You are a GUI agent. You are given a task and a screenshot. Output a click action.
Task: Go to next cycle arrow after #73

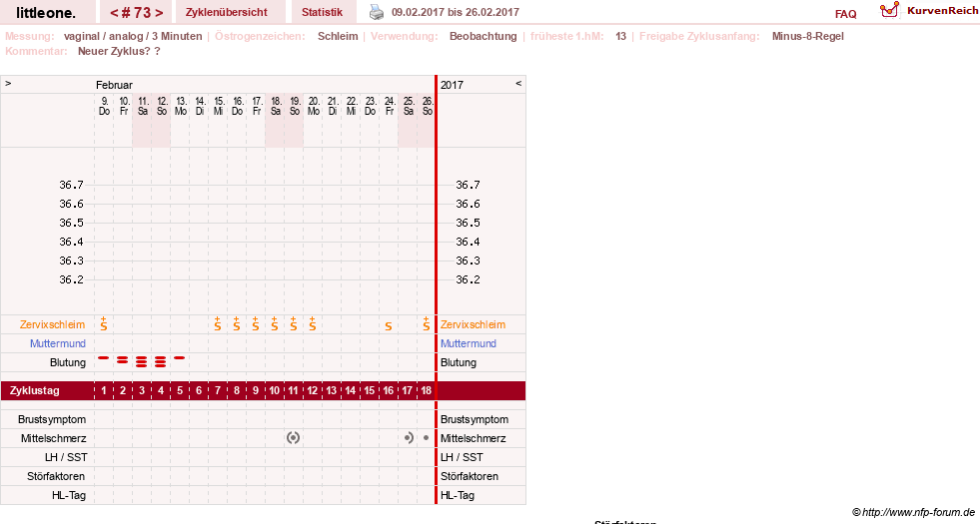pos(159,13)
